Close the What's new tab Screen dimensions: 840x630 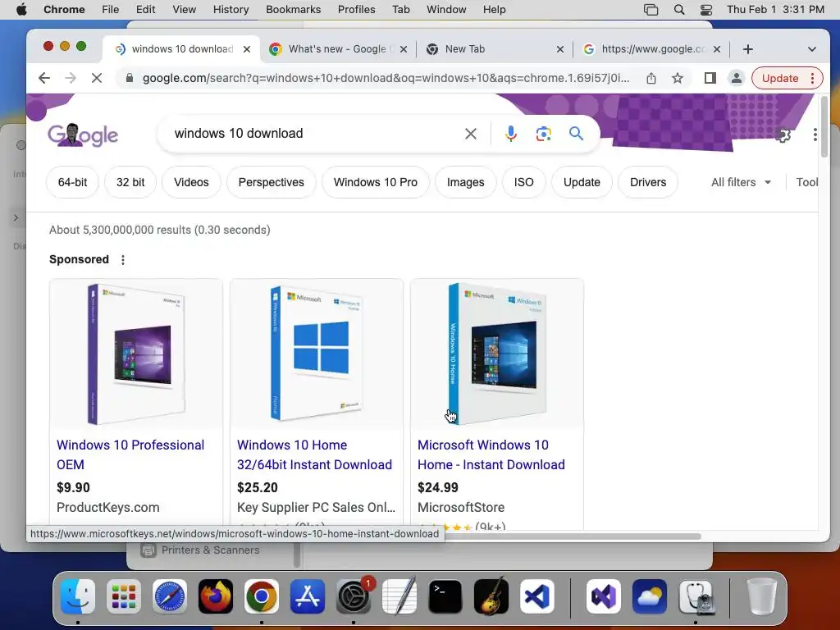tap(404, 49)
